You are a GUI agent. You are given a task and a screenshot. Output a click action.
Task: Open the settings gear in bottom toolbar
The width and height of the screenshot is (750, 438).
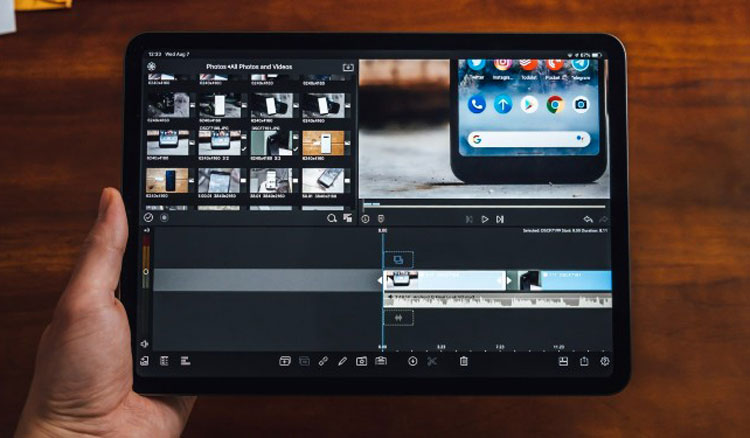click(x=605, y=361)
